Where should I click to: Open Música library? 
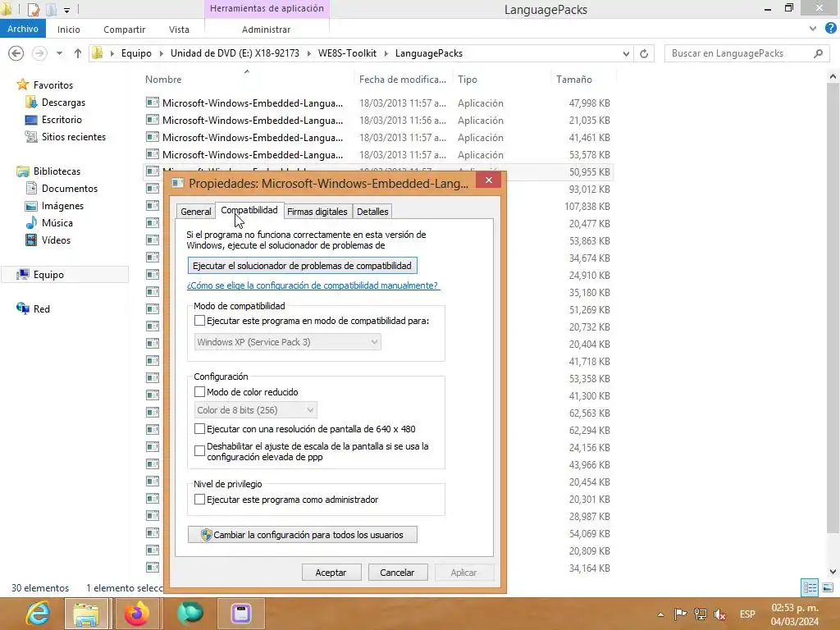57,223
